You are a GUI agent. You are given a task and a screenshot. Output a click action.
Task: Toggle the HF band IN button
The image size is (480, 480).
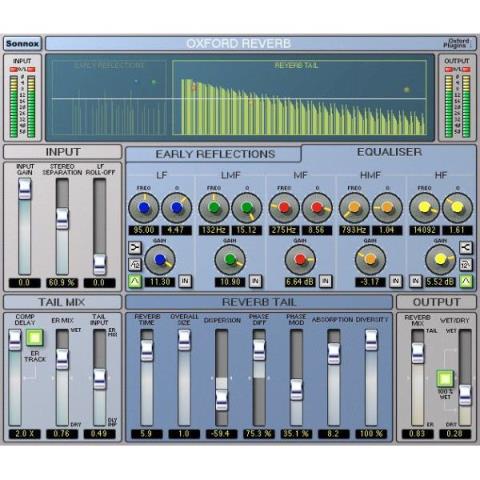[416, 282]
